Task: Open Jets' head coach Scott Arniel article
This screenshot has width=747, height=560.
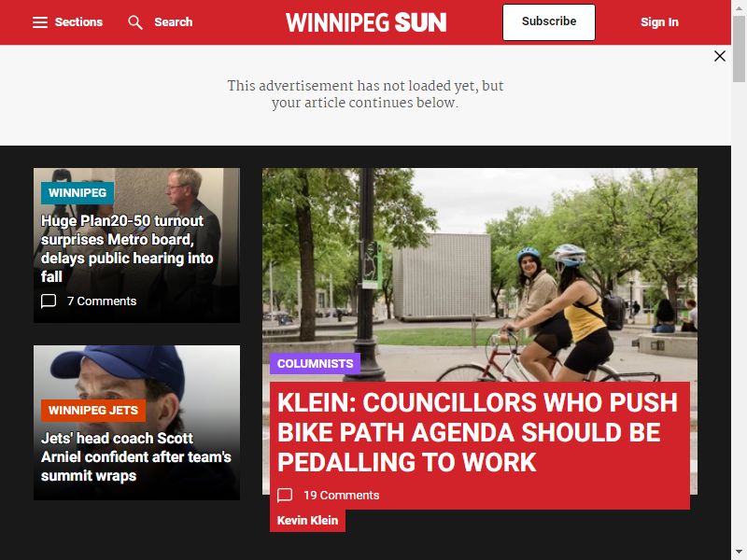Action: pyautogui.click(x=136, y=457)
